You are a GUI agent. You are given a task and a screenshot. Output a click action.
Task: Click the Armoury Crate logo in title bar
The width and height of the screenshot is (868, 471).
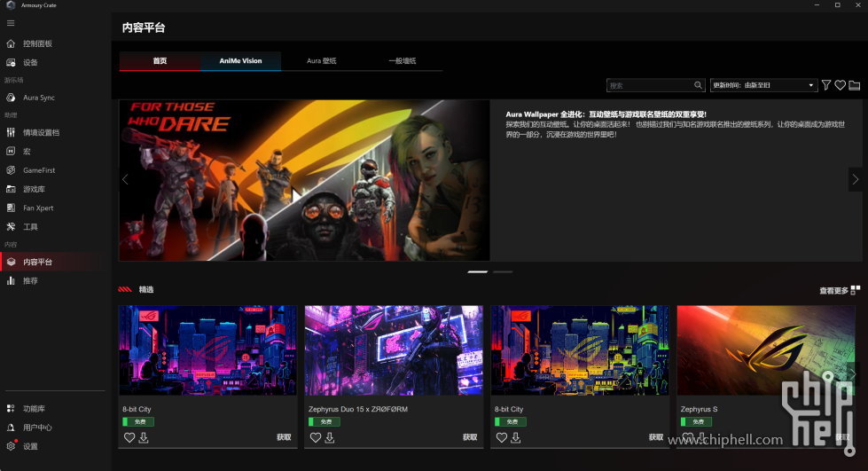click(x=11, y=5)
